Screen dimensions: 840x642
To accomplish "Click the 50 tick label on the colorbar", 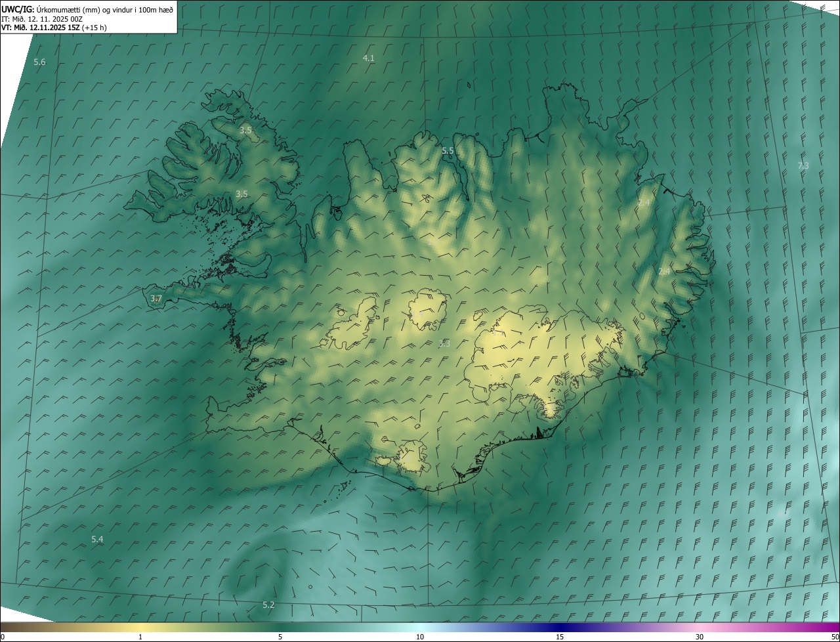I will point(835,637).
